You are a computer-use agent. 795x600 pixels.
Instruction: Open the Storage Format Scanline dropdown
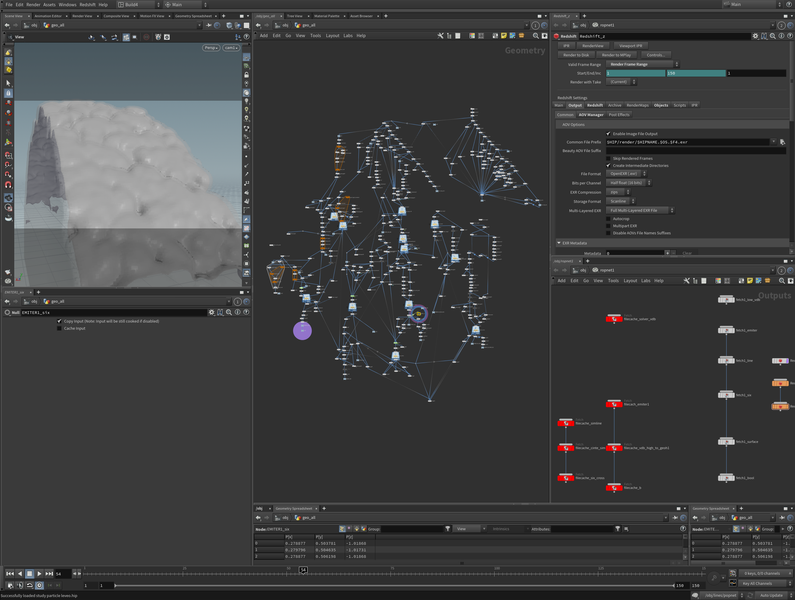coord(621,201)
